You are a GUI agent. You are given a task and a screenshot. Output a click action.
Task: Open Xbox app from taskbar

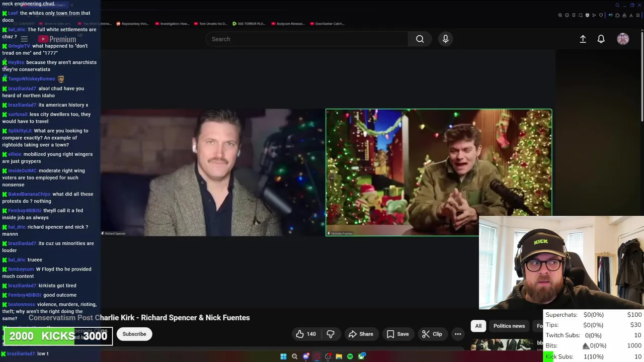point(362,356)
